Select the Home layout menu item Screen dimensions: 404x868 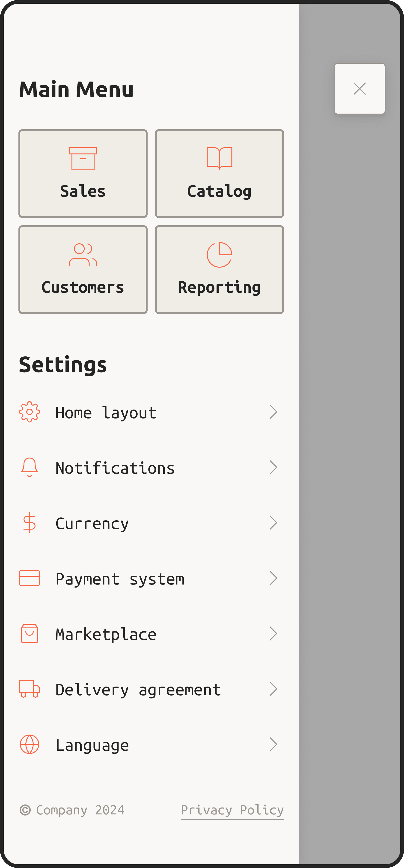151,412
